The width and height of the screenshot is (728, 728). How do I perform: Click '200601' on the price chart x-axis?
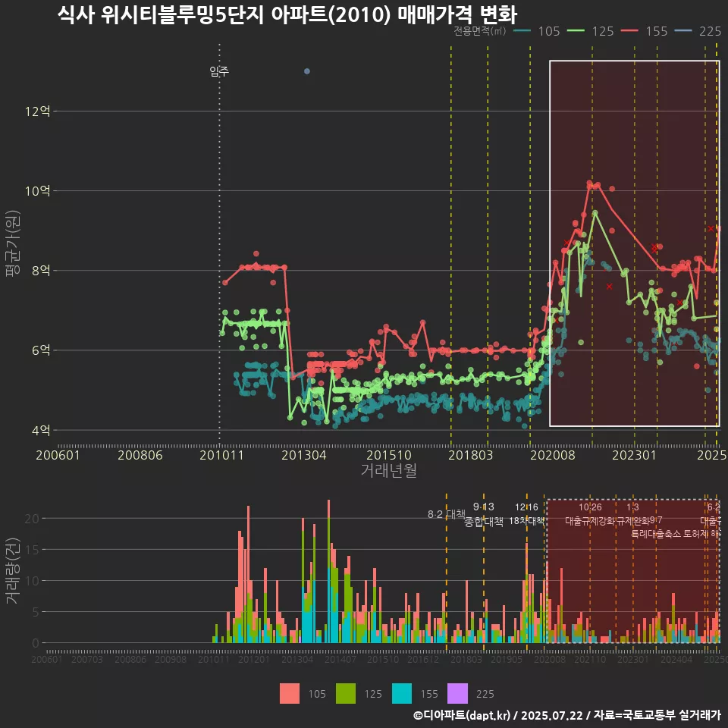click(x=58, y=455)
